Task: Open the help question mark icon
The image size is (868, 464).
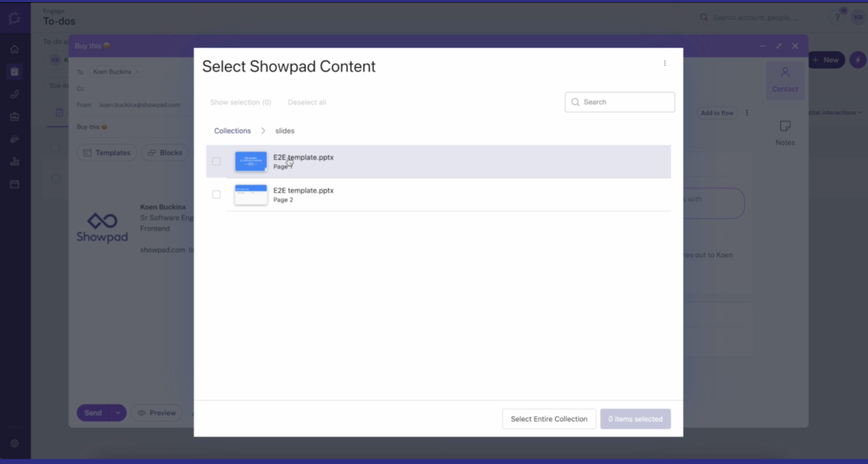Action: [837, 17]
